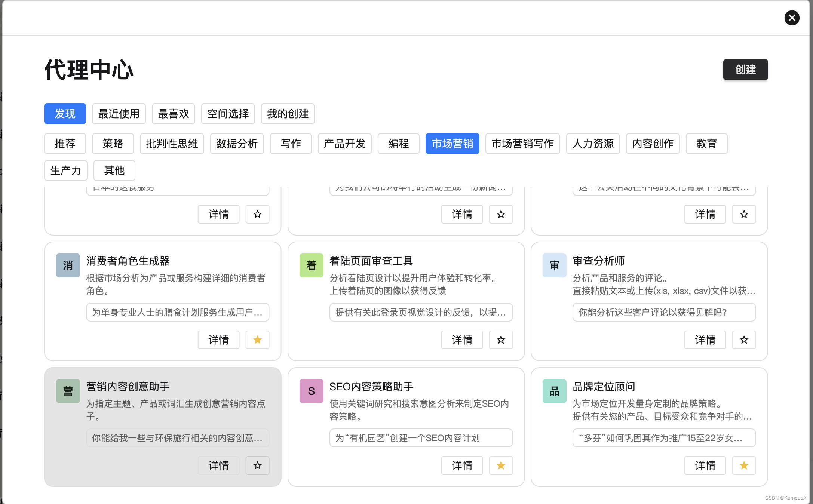The height and width of the screenshot is (504, 813).
Task: Open 详情 for 品牌定位顾问
Action: pos(705,465)
